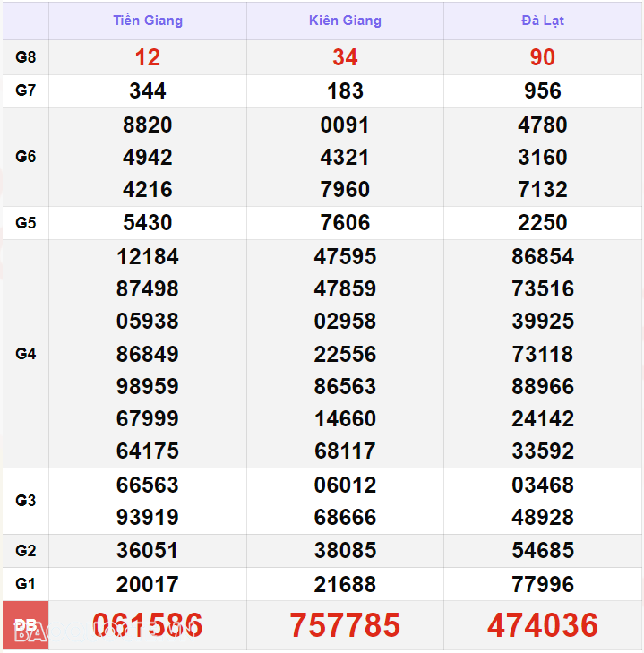Screen dimensions: 644x653
Task: Click Đà Lạt special prize 474036
Action: pos(543,625)
